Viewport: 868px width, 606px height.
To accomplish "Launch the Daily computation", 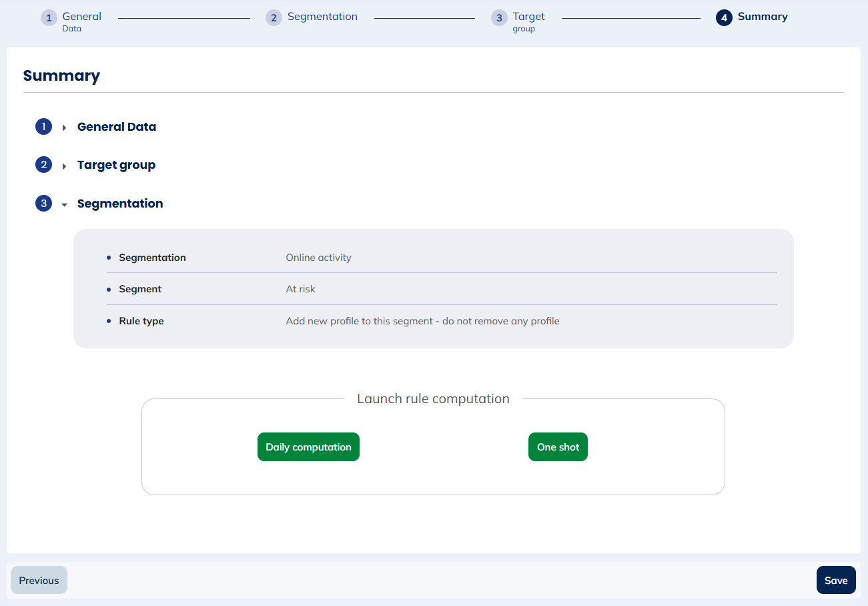I will coord(308,447).
